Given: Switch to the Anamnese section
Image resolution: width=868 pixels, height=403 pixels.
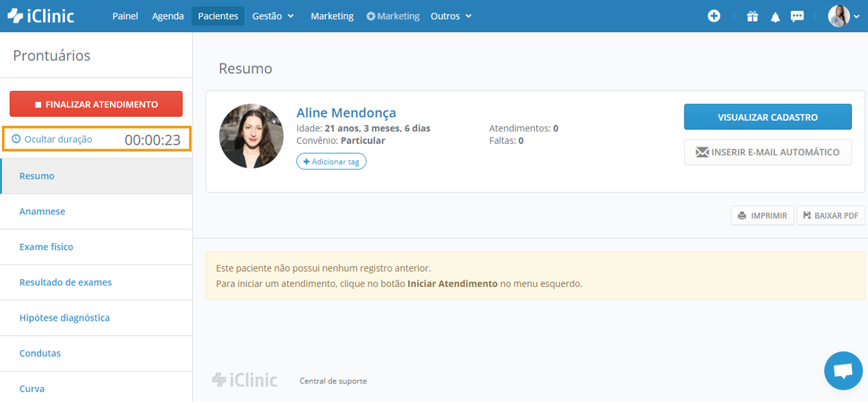Looking at the screenshot, I should coord(42,211).
